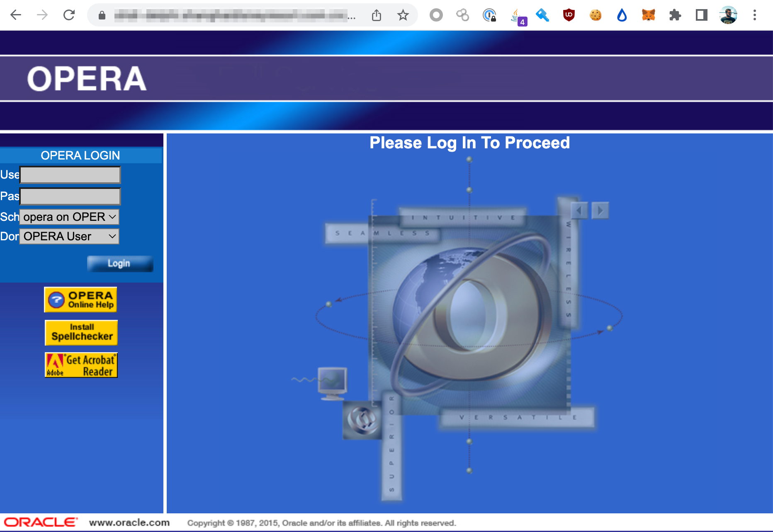Toggle the browser side panel
The height and width of the screenshot is (532, 773).
click(x=702, y=15)
